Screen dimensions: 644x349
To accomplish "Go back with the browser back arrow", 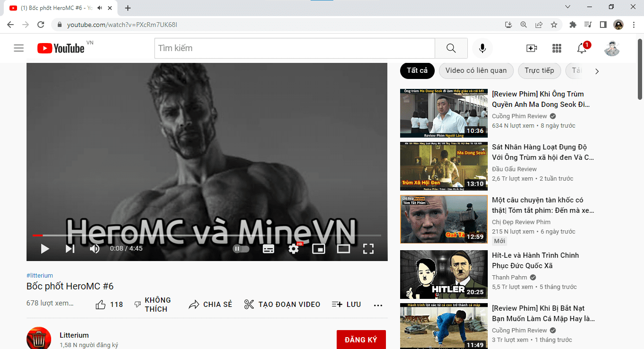I will [10, 25].
